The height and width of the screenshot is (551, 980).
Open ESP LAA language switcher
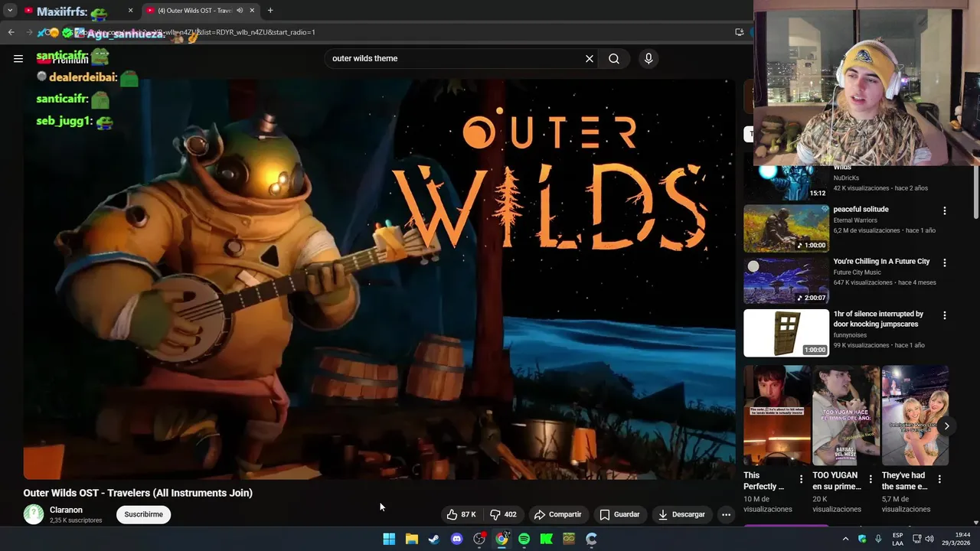point(897,539)
